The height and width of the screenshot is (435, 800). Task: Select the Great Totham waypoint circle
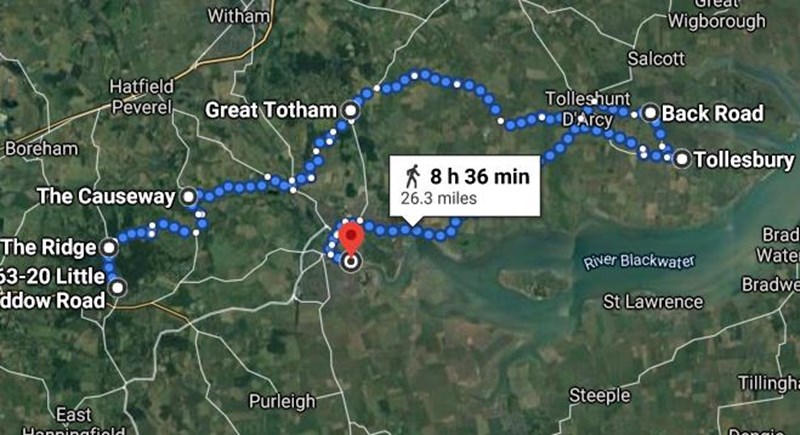(x=351, y=110)
